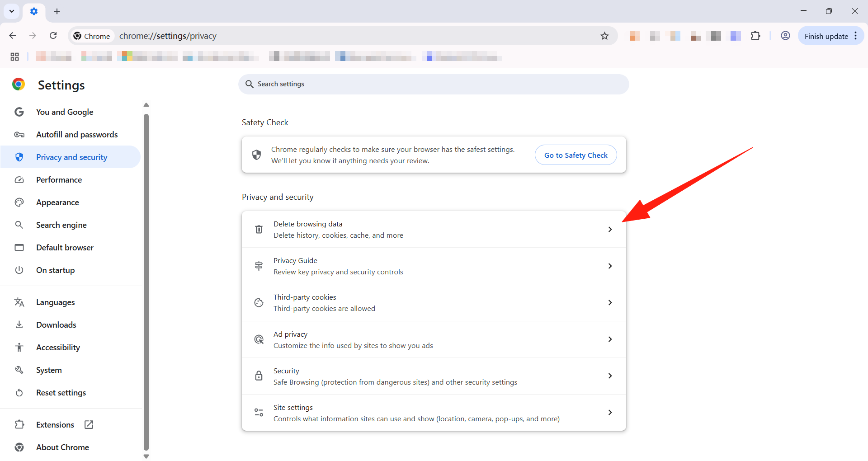Open the tab grid apps icon in bookmarks bar

(x=14, y=56)
